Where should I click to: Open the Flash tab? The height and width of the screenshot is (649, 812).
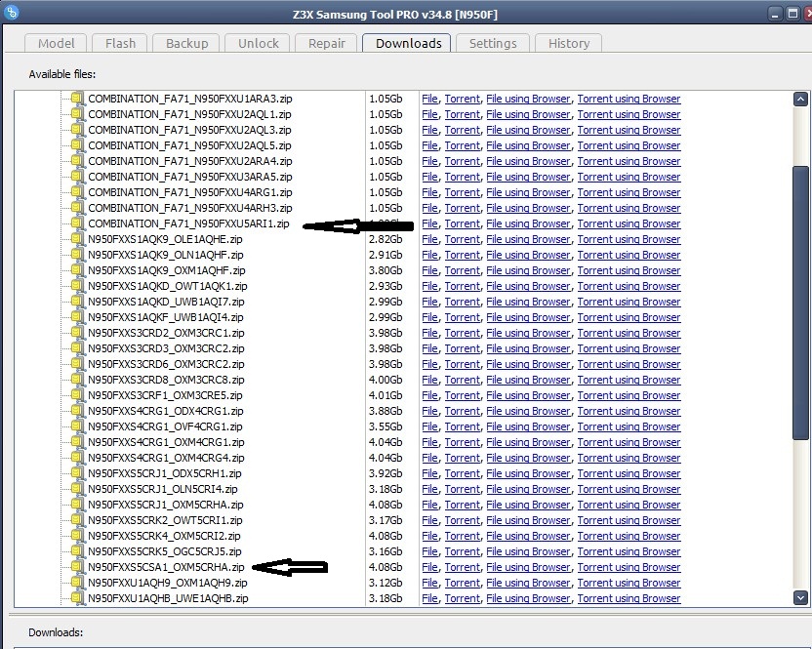tap(120, 43)
